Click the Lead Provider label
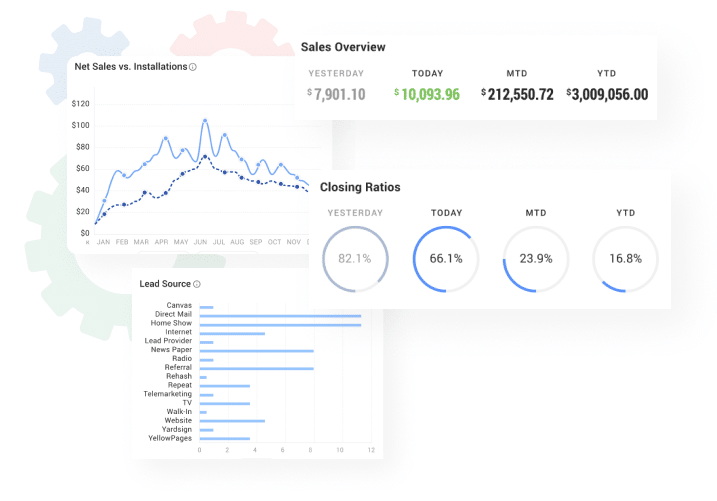Viewport: 717px width, 501px height. point(168,341)
